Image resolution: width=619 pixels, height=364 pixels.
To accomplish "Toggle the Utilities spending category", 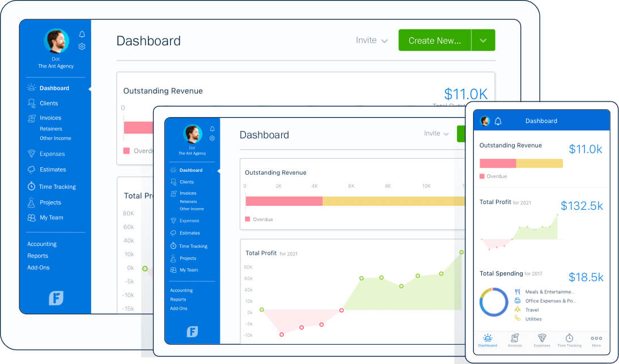I will click(x=533, y=319).
